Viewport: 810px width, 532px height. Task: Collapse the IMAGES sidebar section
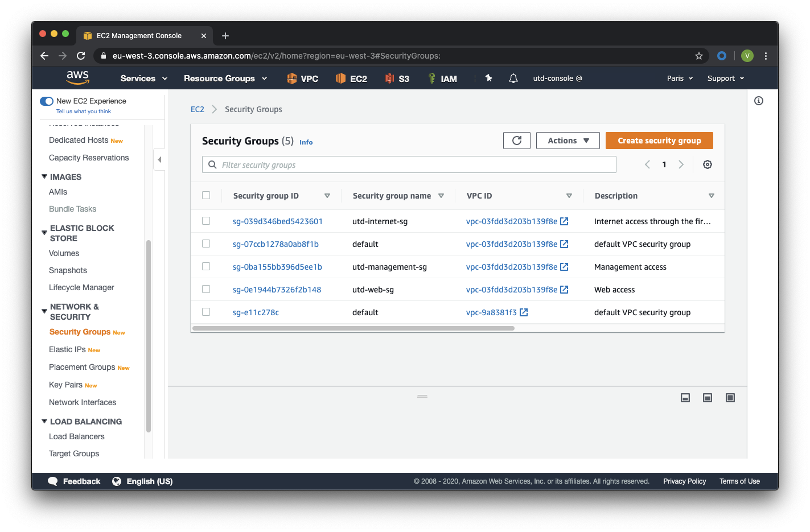tap(44, 176)
